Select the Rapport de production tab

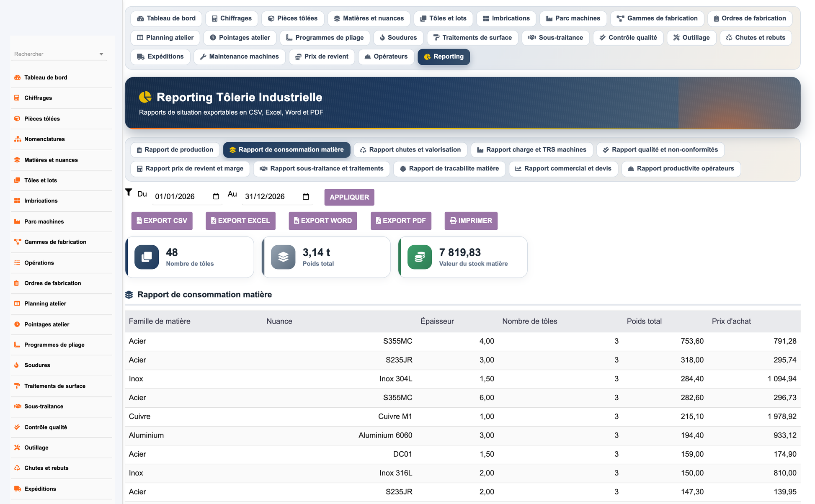pyautogui.click(x=175, y=150)
